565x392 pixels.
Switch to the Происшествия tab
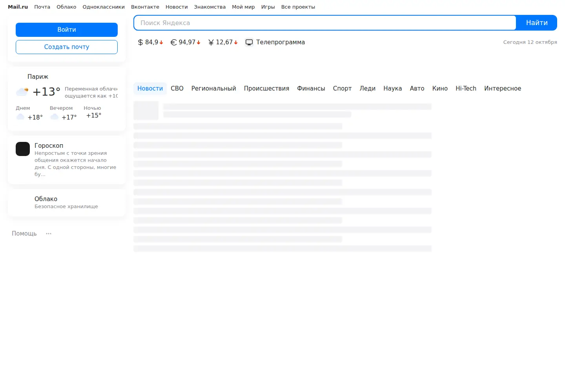pyautogui.click(x=266, y=89)
